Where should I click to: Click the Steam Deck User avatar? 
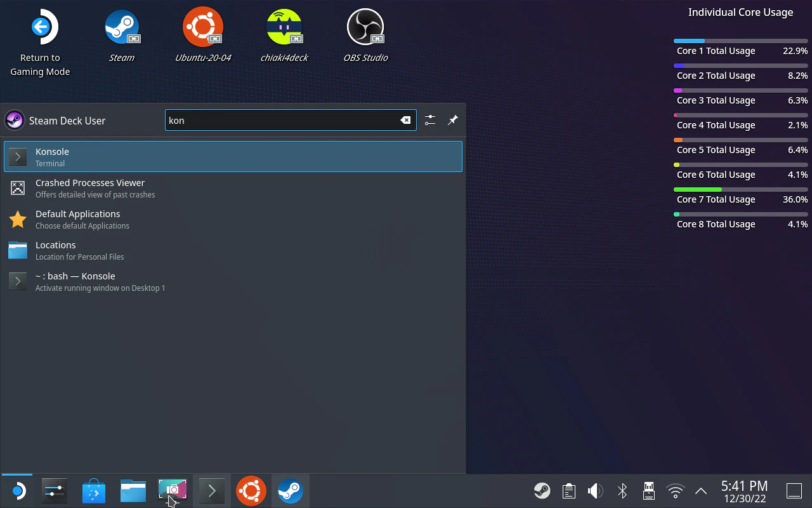(x=15, y=120)
